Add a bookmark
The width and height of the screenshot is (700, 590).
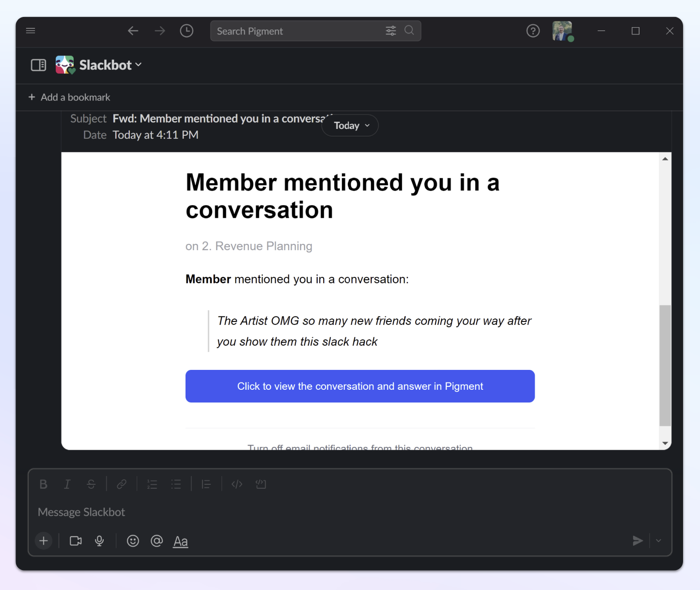click(x=69, y=97)
